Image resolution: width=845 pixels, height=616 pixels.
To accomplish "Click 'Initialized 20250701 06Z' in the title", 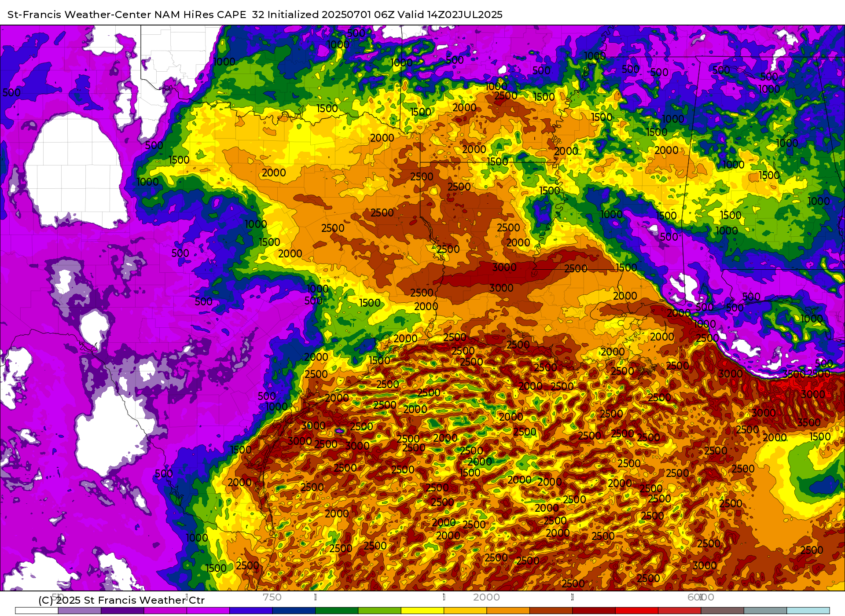I will tap(331, 15).
